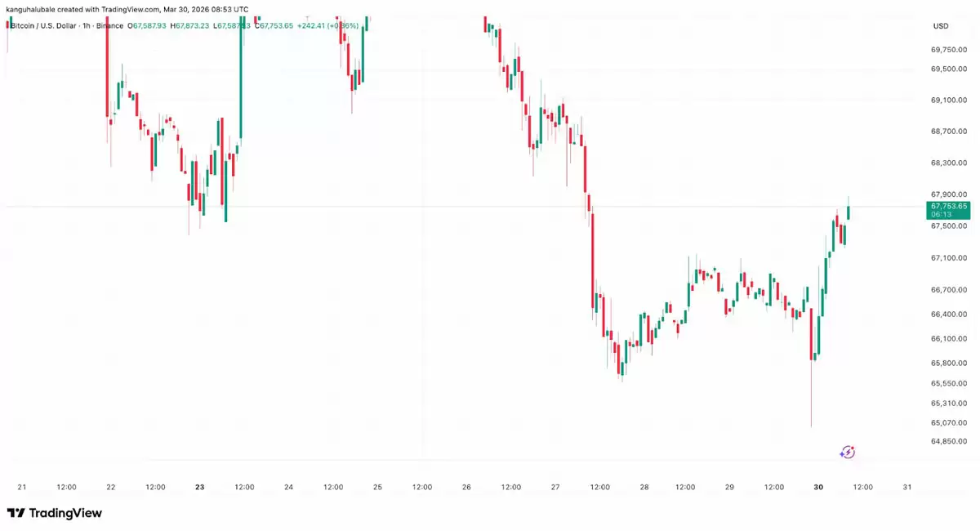Viewport: 980px width, 531px height.
Task: Click date 27 on the time axis
Action: pos(555,487)
